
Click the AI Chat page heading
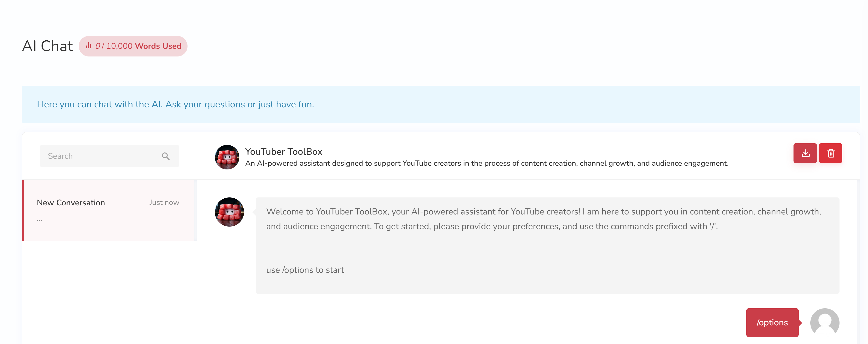pyautogui.click(x=47, y=46)
